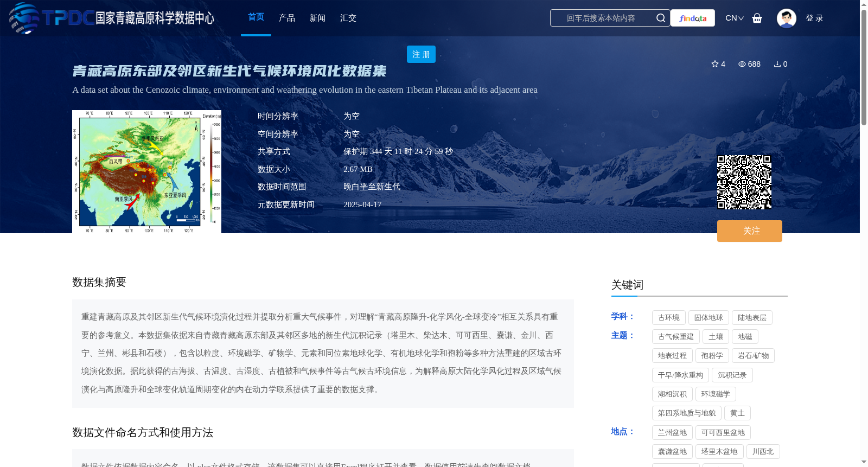Click the 关键词 section heading
Screen dimensions: 868x467
coord(627,285)
